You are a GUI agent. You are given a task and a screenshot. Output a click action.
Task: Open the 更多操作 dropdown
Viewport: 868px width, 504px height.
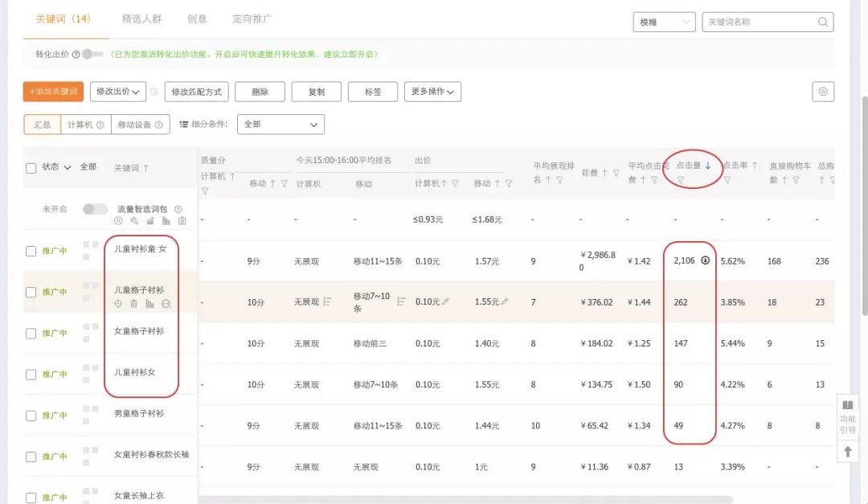tap(433, 92)
